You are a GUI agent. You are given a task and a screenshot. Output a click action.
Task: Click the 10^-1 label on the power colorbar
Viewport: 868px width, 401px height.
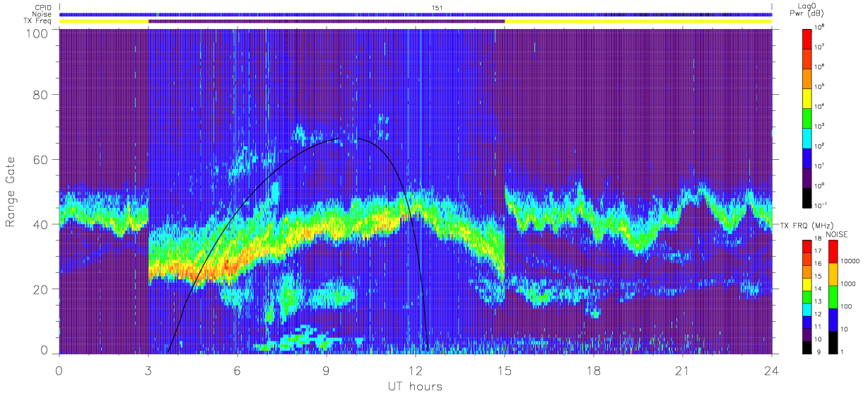click(x=821, y=205)
